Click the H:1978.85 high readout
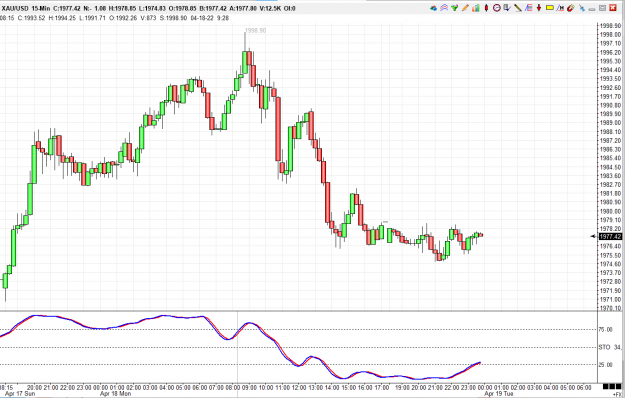This screenshot has width=625, height=398. (x=122, y=8)
